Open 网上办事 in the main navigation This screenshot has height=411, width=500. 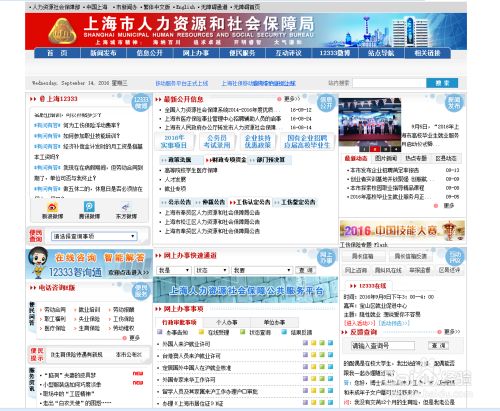click(196, 53)
